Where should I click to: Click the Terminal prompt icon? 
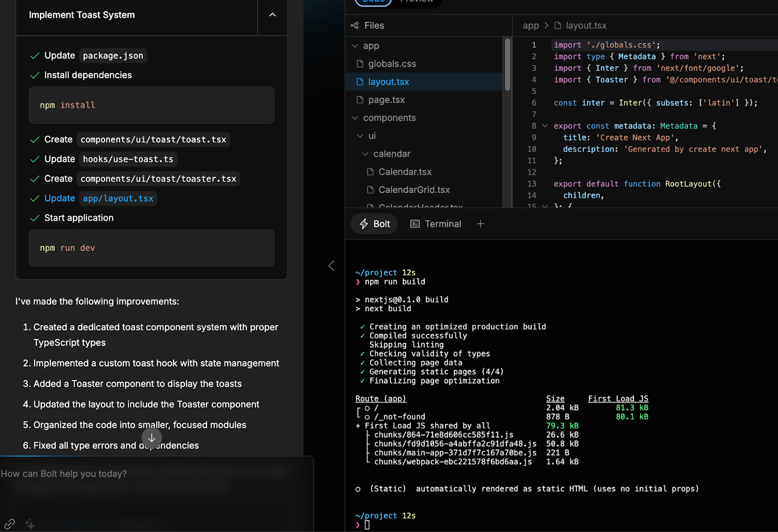pos(415,224)
